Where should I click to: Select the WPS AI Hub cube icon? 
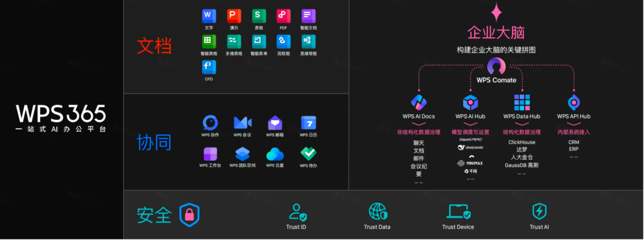coord(470,103)
